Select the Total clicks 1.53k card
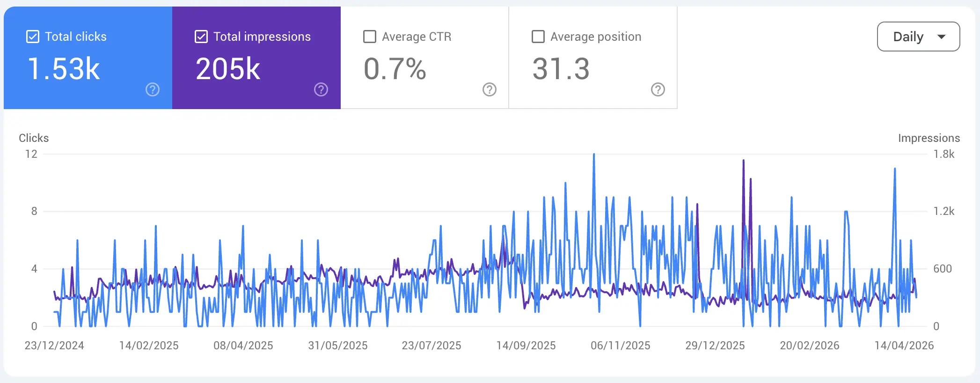The image size is (980, 383). [88, 58]
